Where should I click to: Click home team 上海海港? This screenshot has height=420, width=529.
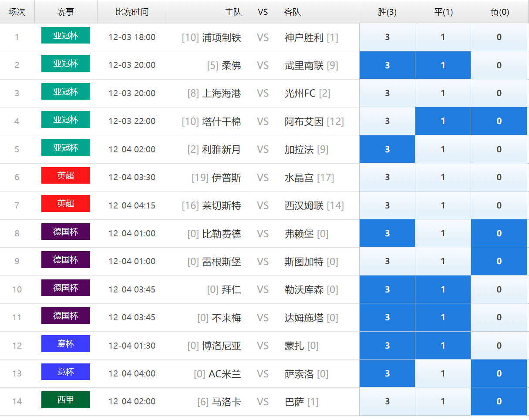[222, 94]
